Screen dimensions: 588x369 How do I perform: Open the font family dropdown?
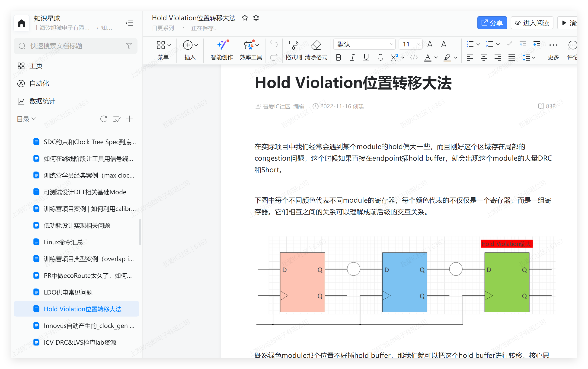pos(364,44)
